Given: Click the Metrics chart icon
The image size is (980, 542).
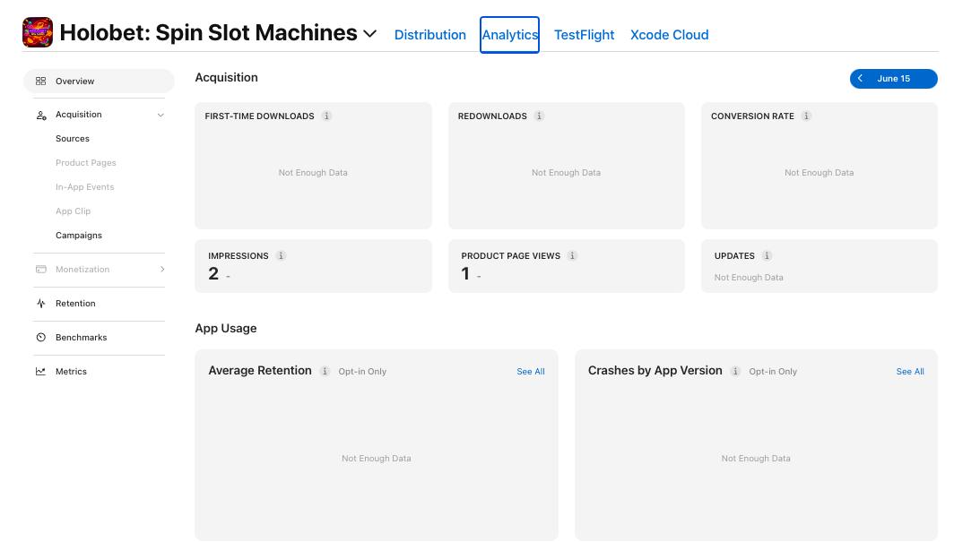Looking at the screenshot, I should (40, 372).
